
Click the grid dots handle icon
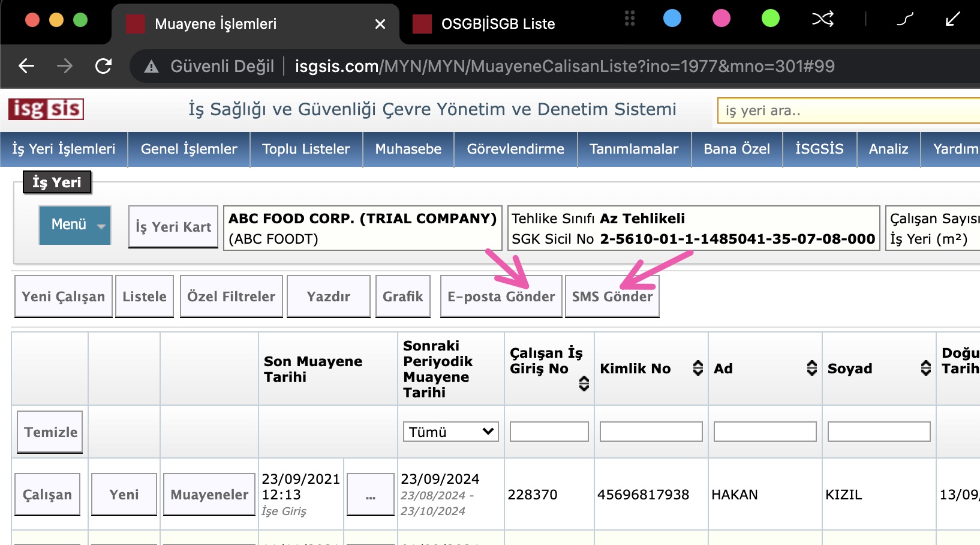[x=629, y=19]
